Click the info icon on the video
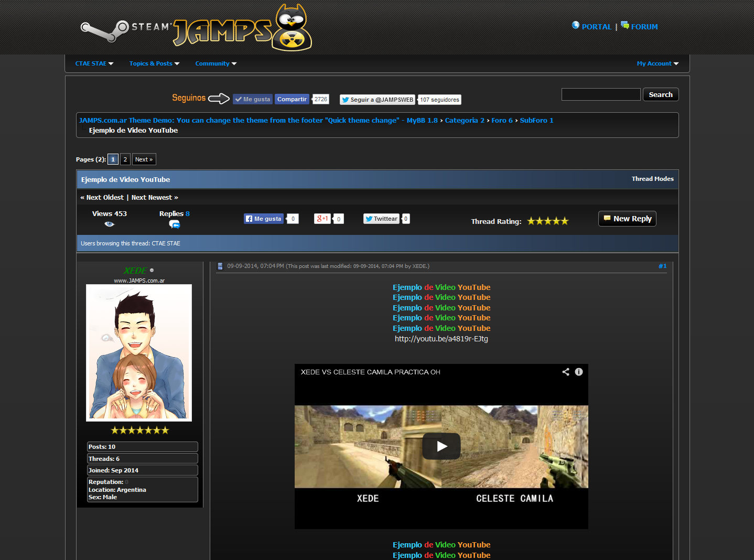This screenshot has height=560, width=754. pyautogui.click(x=579, y=372)
